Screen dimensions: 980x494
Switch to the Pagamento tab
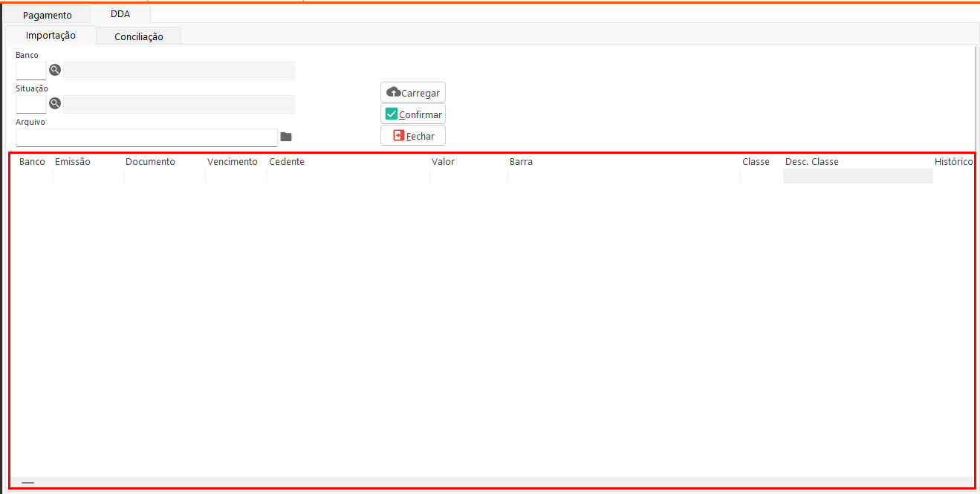[x=48, y=15]
